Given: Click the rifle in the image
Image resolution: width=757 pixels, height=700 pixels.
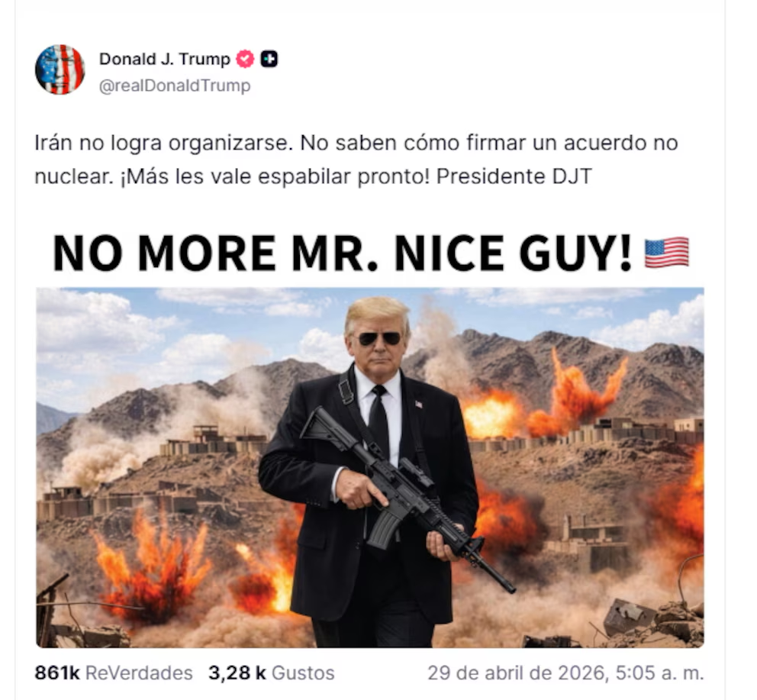Looking at the screenshot, I should tap(407, 498).
